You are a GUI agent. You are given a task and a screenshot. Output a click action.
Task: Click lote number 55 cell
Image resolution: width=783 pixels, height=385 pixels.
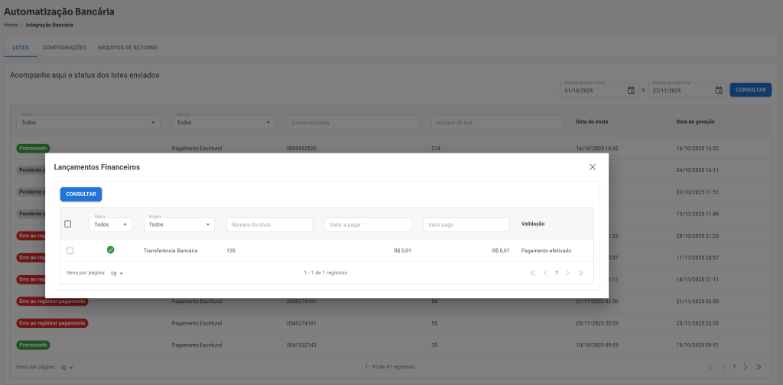(x=434, y=324)
